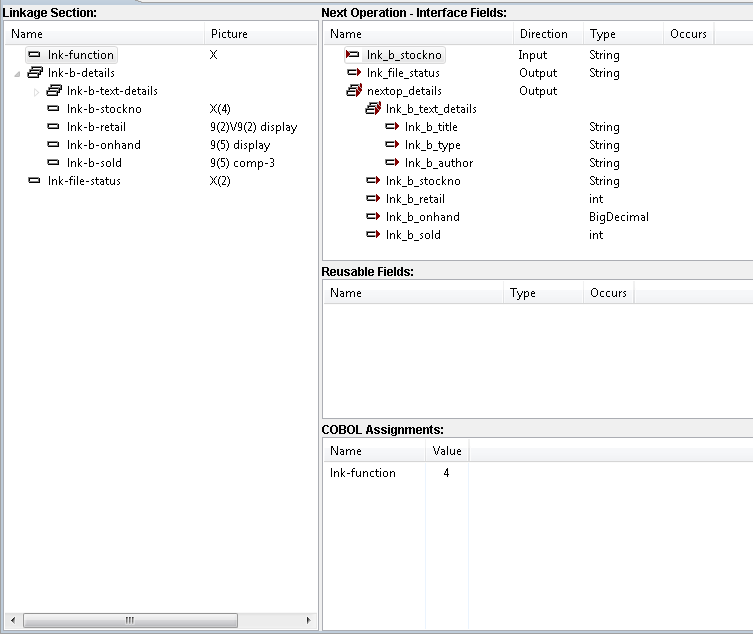Click the arrow icon beside lnk_b_title
The image size is (753, 634).
[391, 127]
